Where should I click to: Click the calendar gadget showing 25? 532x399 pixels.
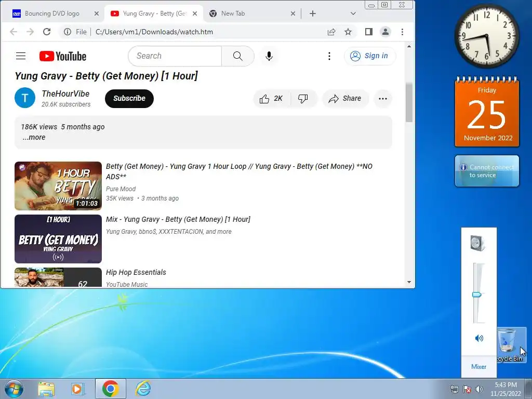click(487, 112)
